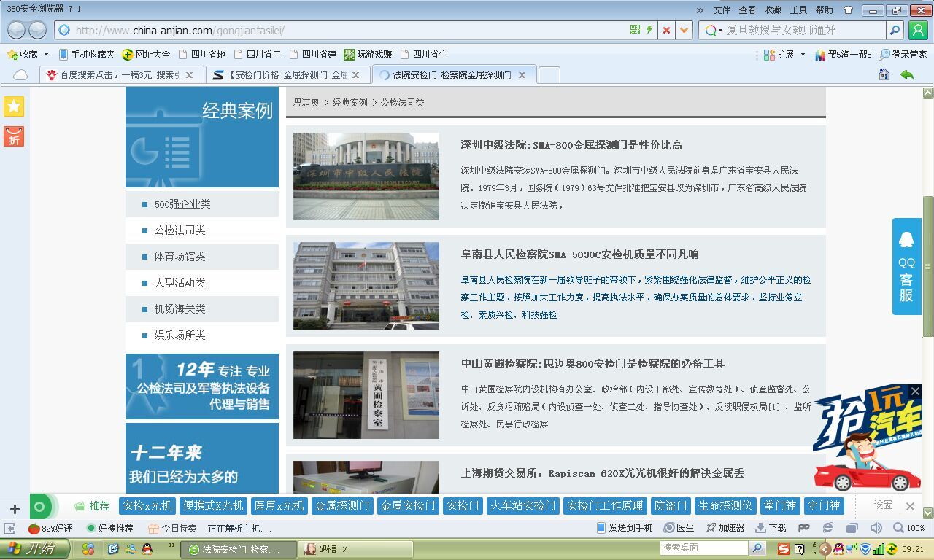Click the yellow star icon above 折
Screen dimensions: 934x560
(13, 106)
